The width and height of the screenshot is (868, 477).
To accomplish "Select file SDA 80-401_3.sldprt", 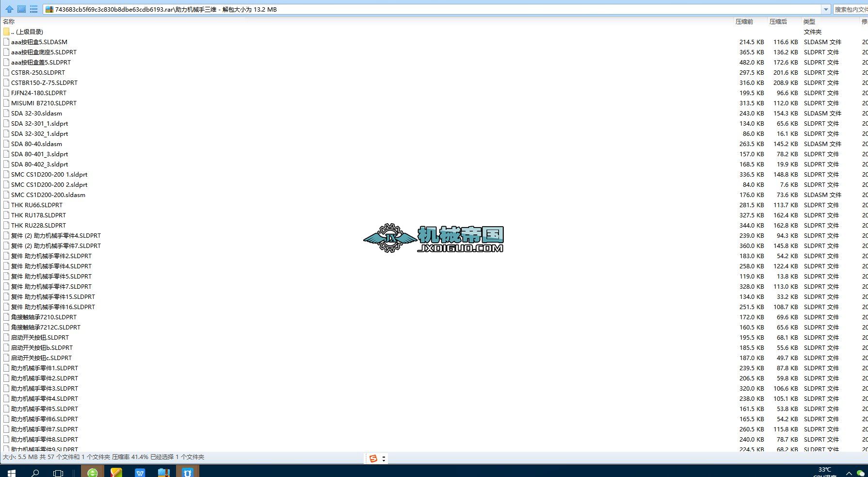I will tap(39, 154).
